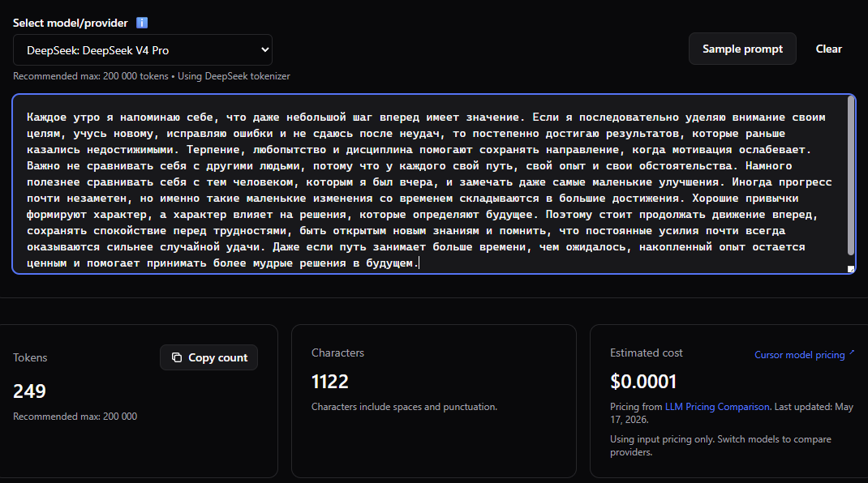Click the character count value 1122
The image size is (868, 483).
(330, 382)
